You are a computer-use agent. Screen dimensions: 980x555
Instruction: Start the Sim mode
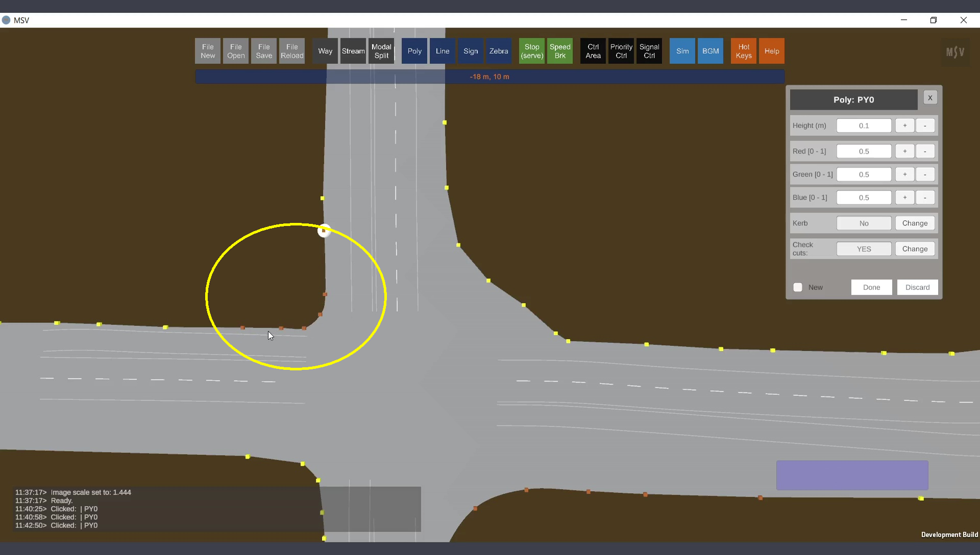click(x=682, y=51)
